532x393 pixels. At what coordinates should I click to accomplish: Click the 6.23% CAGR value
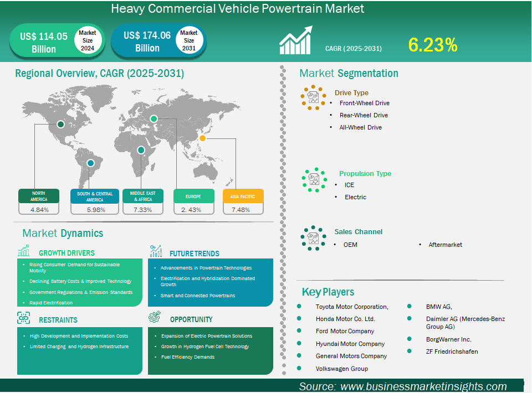click(x=433, y=45)
